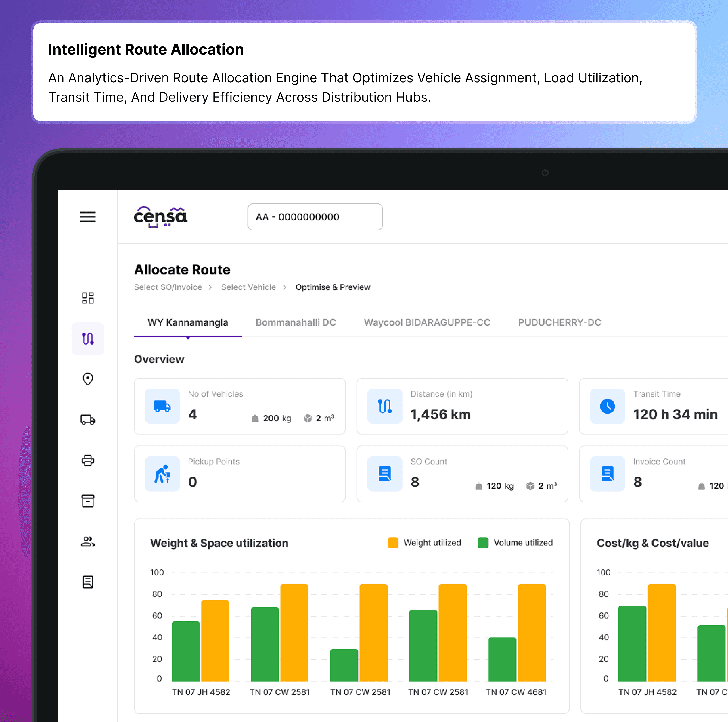The image size is (728, 722).
Task: Select the route allocation sidebar icon
Action: click(88, 339)
